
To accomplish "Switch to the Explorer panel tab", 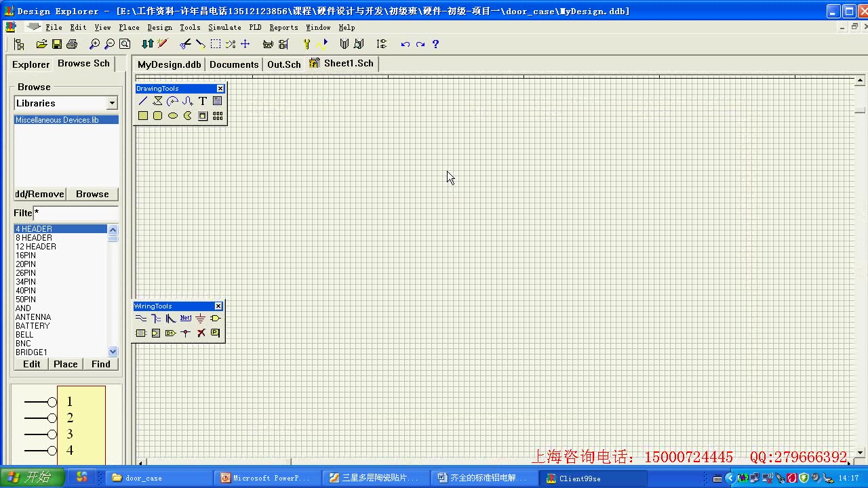I will click(31, 64).
